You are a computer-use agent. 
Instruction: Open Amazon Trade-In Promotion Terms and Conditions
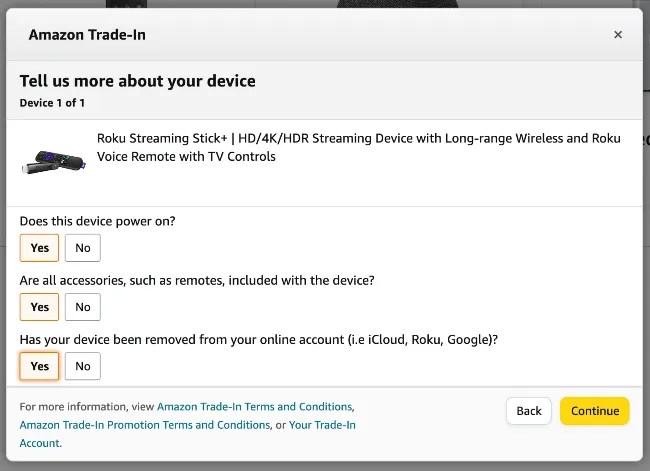pos(145,425)
